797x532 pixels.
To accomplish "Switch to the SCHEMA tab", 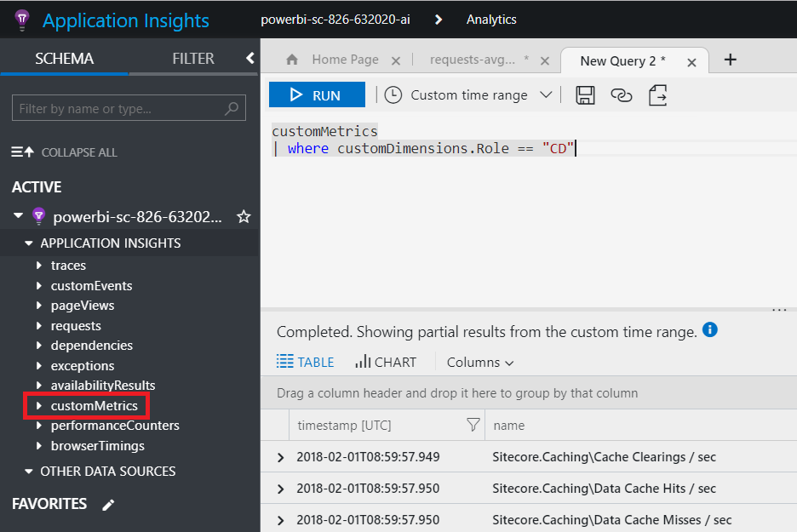I will coord(65,59).
